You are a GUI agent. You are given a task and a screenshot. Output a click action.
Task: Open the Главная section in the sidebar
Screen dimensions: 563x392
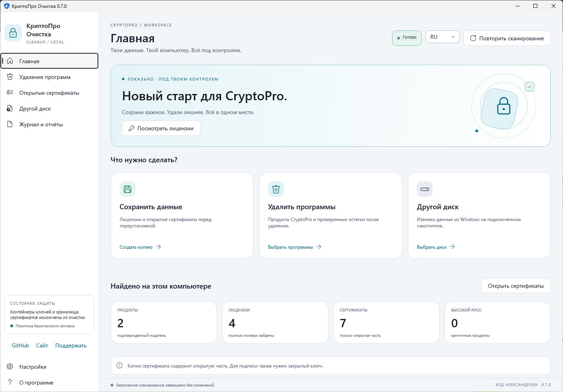click(49, 61)
